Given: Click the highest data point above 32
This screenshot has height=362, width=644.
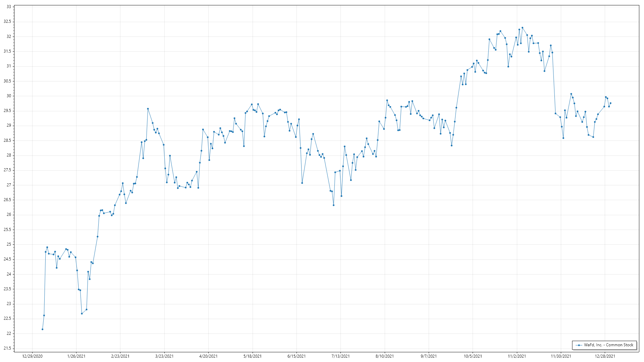Looking at the screenshot, I should (x=522, y=28).
